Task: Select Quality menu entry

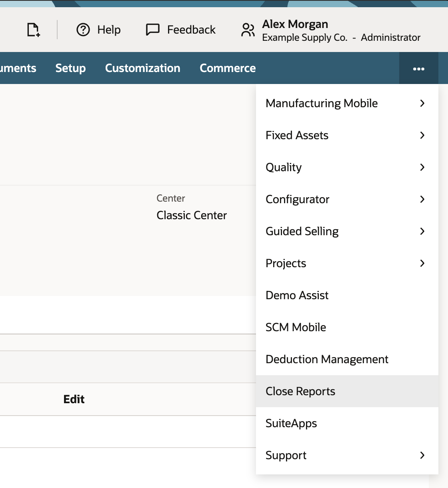Action: click(347, 167)
